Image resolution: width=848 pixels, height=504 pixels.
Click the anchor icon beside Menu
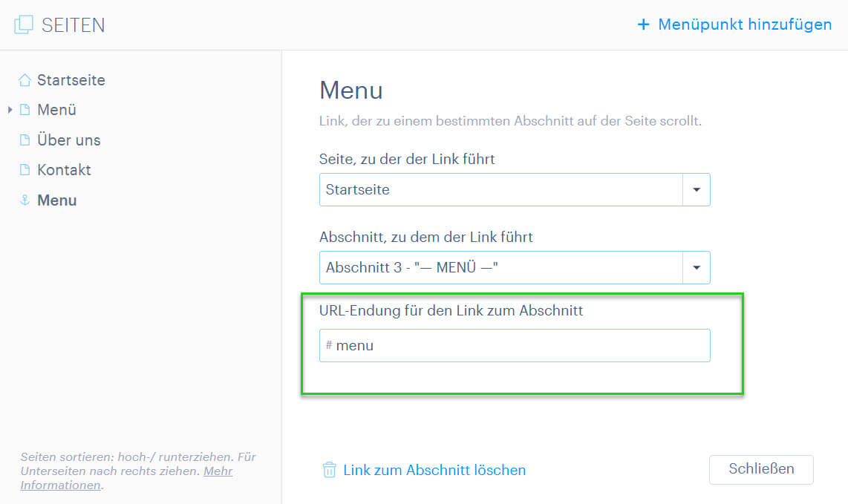click(25, 200)
